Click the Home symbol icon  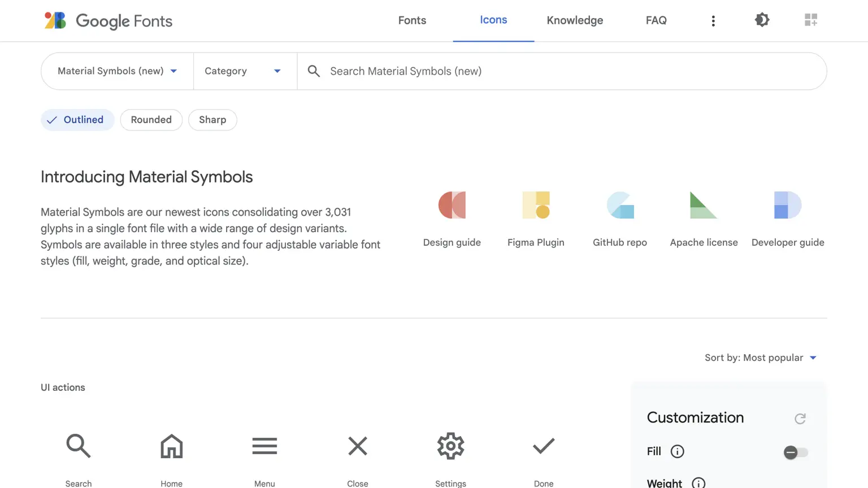point(171,446)
